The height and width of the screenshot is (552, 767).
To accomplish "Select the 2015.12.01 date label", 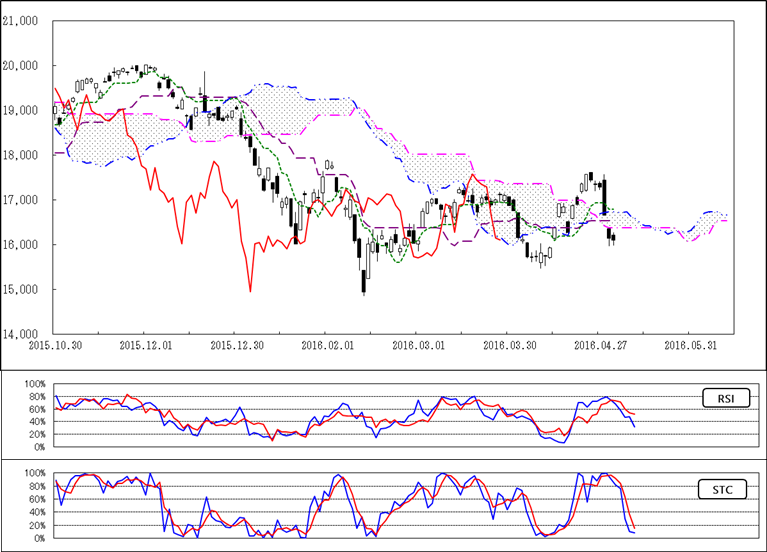I will 146,345.
